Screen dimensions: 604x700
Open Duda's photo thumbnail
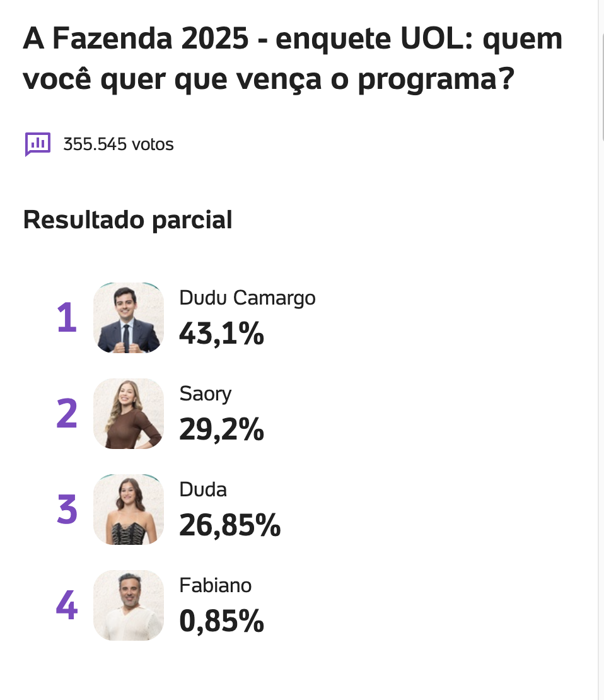click(x=129, y=510)
